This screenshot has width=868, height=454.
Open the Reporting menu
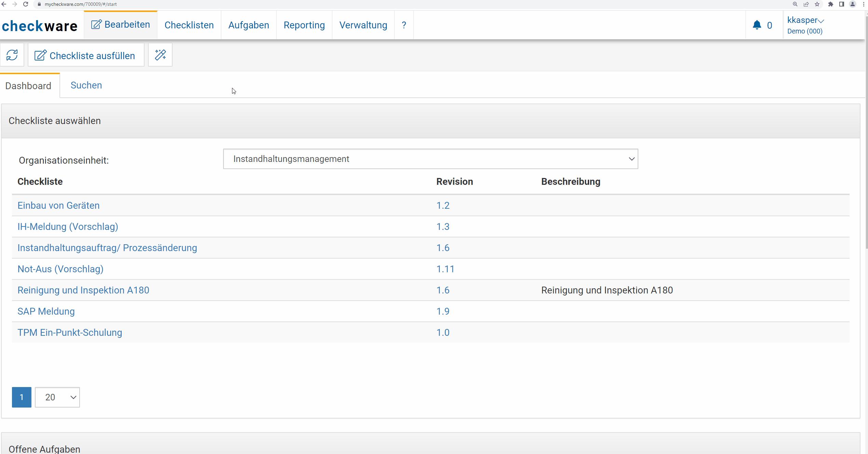click(x=304, y=25)
